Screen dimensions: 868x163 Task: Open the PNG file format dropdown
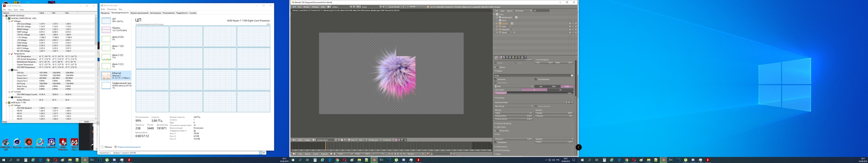514,86
